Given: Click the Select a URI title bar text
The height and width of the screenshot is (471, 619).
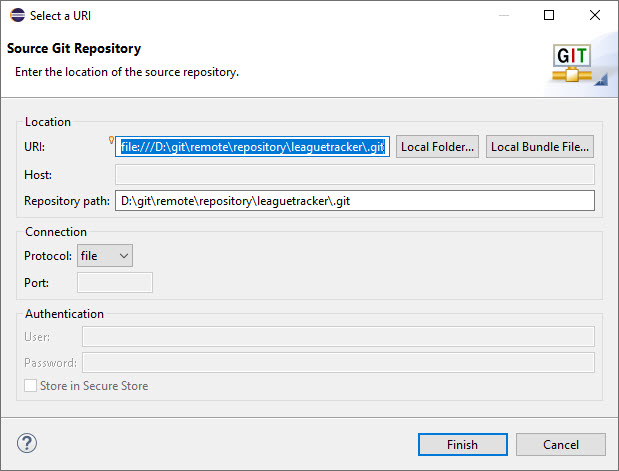Looking at the screenshot, I should coord(67,15).
